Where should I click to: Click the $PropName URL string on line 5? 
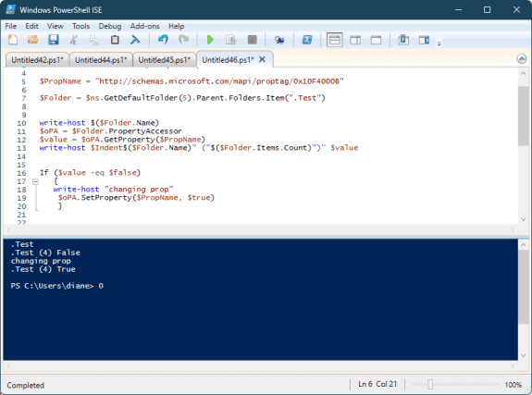[x=219, y=81]
